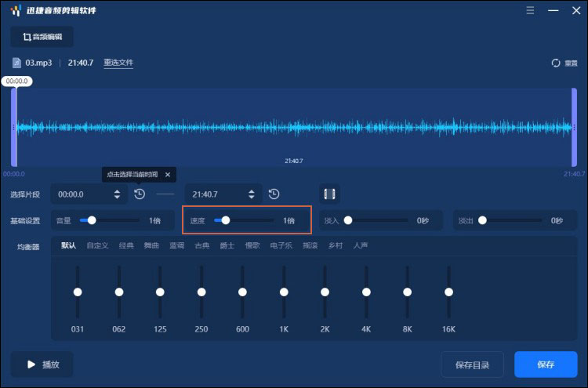Click the 600 Hz equalizer band knob
The width and height of the screenshot is (588, 388).
pos(242,292)
